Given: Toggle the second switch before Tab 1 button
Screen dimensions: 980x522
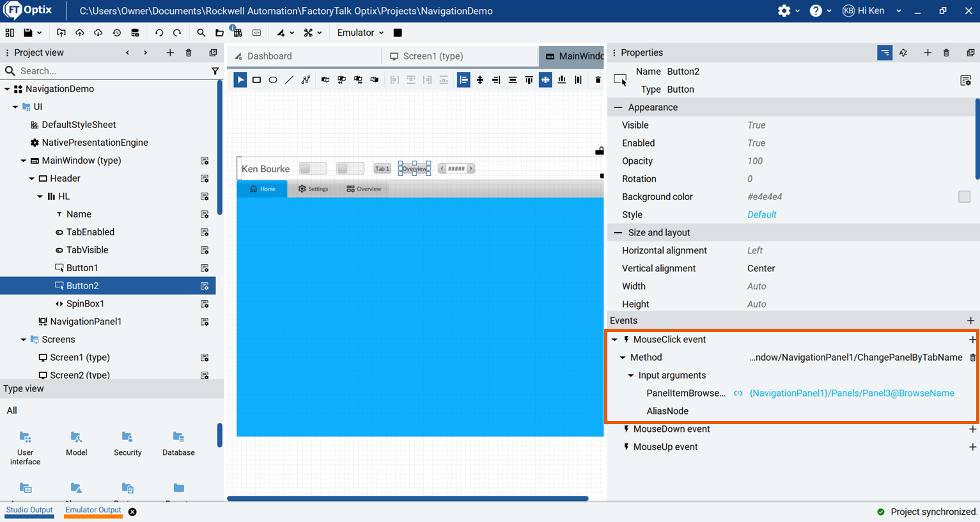Looking at the screenshot, I should point(350,168).
